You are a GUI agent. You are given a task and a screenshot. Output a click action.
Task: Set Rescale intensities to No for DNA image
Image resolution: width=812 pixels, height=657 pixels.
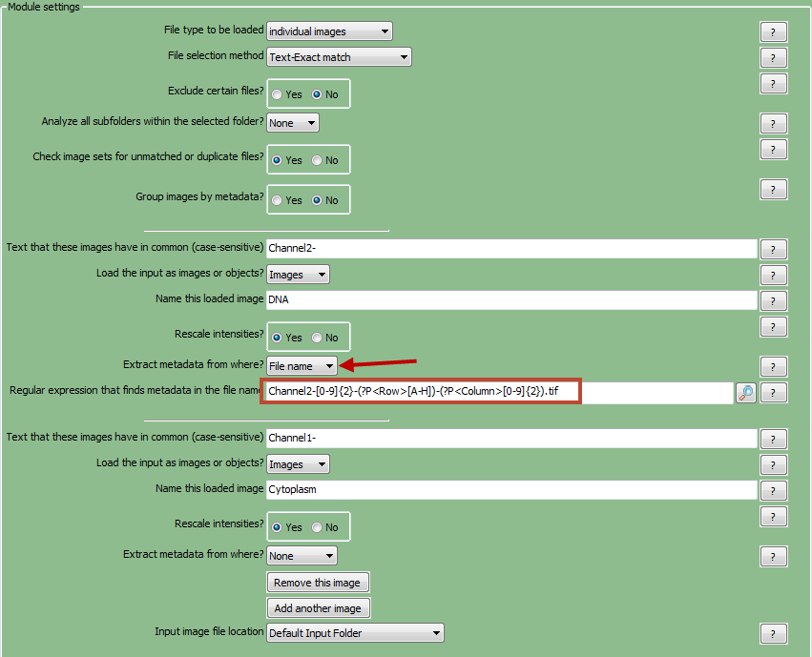click(317, 338)
